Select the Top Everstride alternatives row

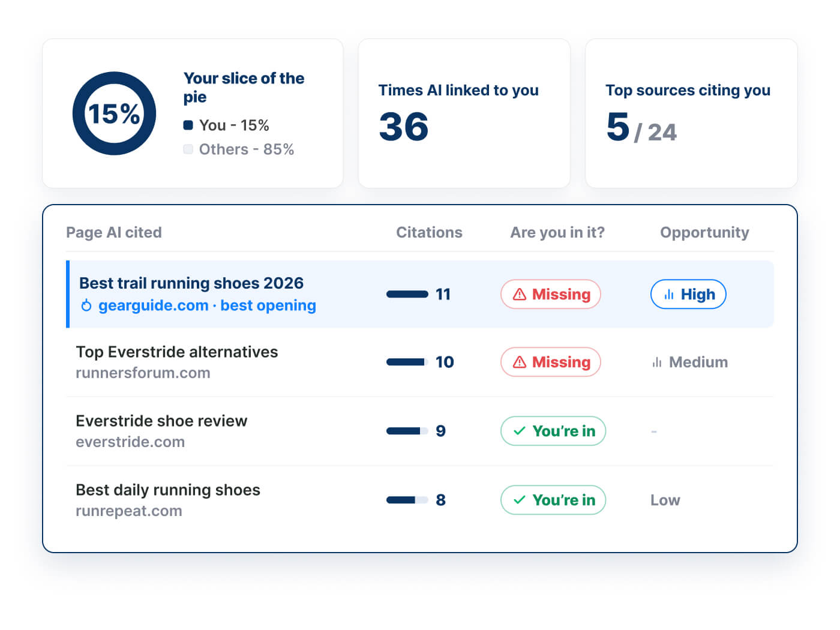pyautogui.click(x=420, y=362)
